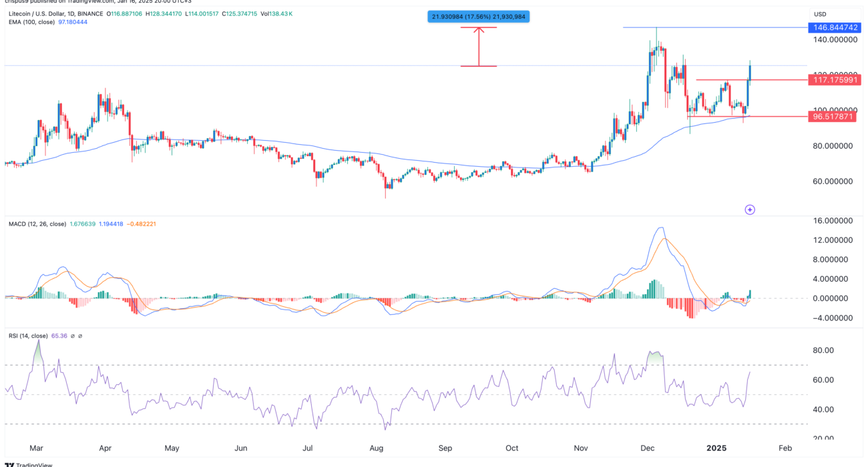
Task: Click the TradingView logo at the bottom left
Action: [27, 464]
